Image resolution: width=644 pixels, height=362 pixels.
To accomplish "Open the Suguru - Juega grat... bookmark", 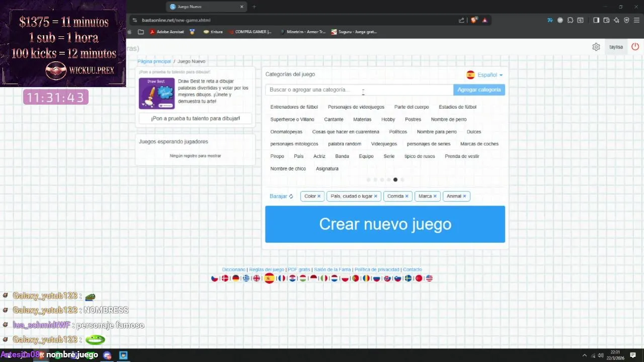I will (x=354, y=32).
